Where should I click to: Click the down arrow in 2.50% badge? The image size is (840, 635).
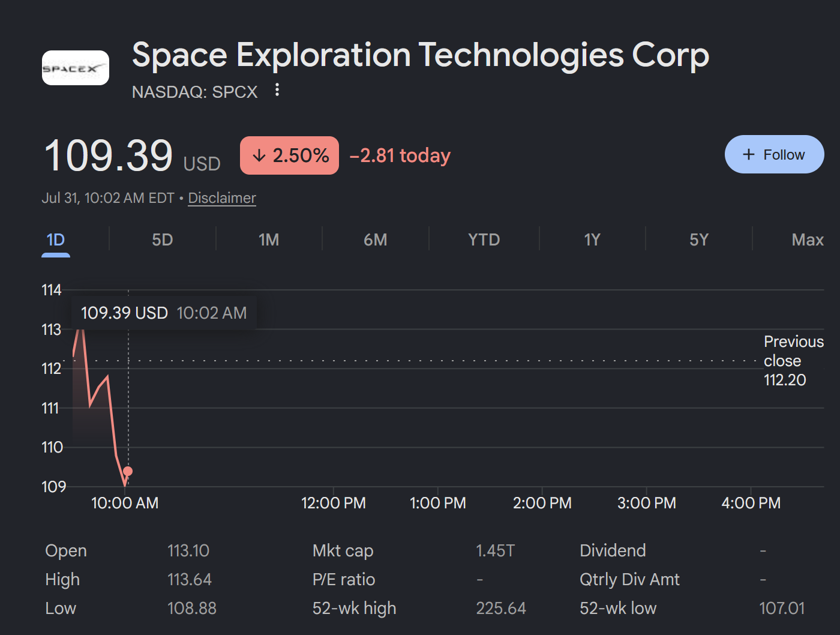pyautogui.click(x=259, y=155)
